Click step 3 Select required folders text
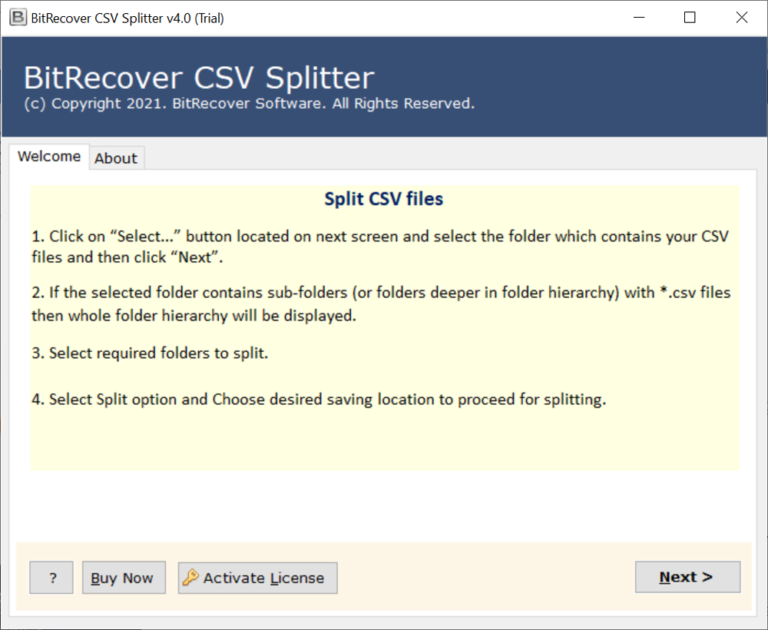 [150, 353]
